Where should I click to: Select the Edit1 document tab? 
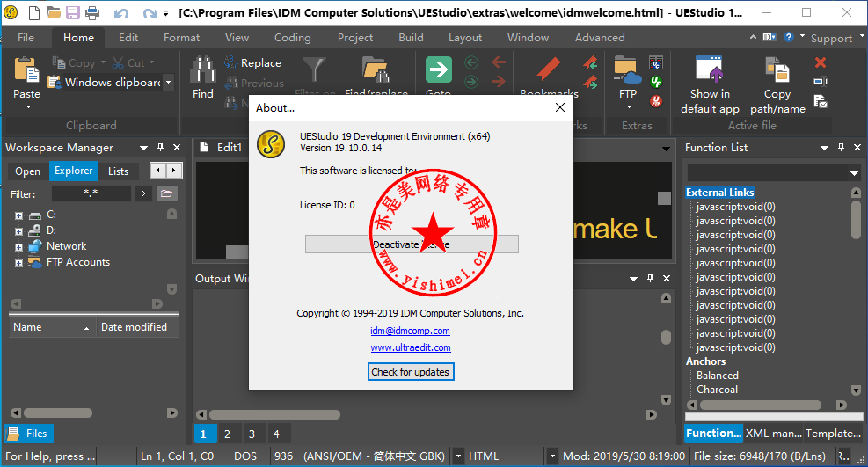222,147
